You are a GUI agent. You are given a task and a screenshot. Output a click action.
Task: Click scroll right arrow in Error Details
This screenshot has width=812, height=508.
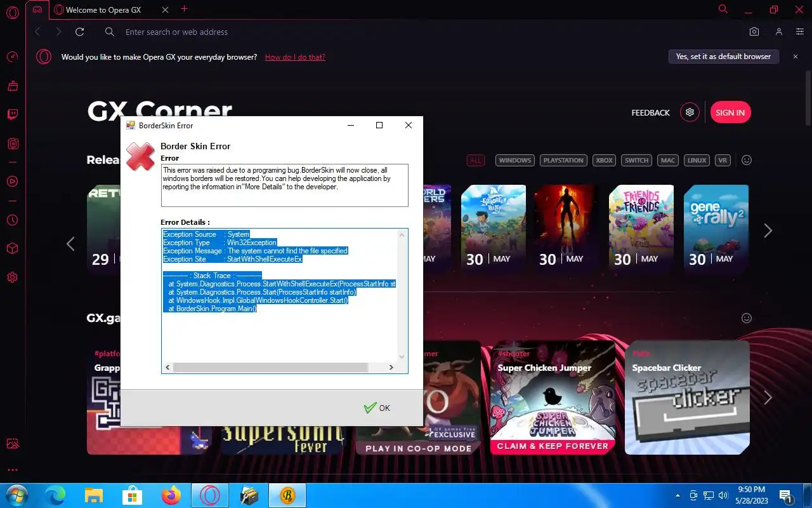[x=391, y=368]
